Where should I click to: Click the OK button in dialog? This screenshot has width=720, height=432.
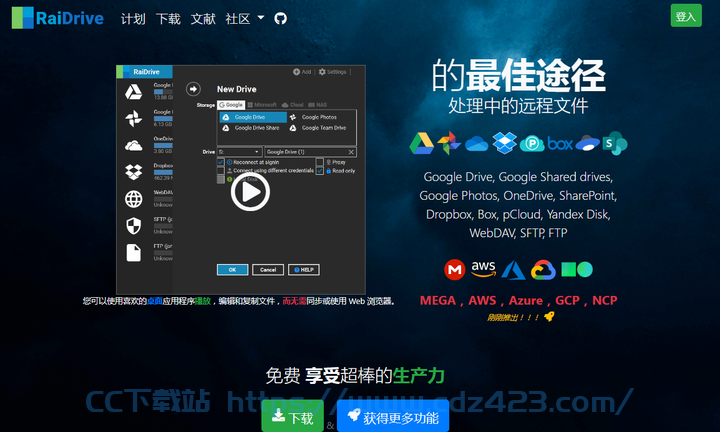click(x=232, y=270)
